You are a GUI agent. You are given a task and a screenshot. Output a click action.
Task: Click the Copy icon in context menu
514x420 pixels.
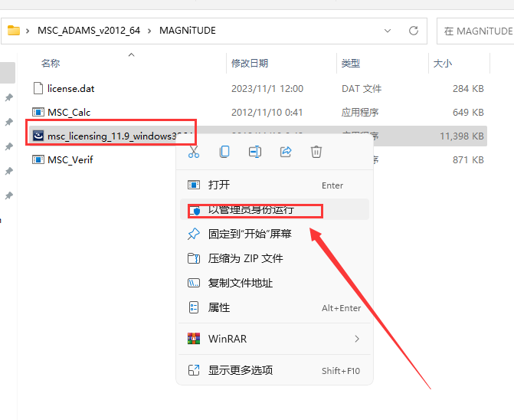tap(224, 152)
